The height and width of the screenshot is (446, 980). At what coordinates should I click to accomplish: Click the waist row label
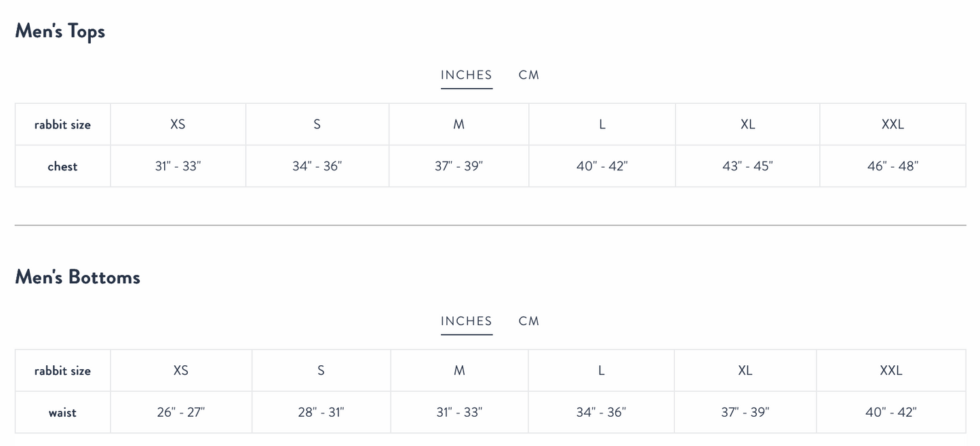coord(62,413)
